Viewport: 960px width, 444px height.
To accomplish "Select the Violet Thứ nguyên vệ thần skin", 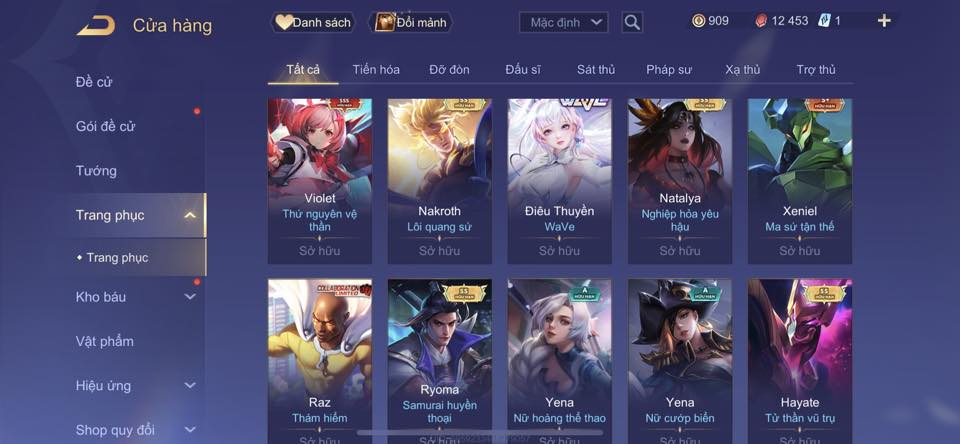I will pyautogui.click(x=320, y=181).
